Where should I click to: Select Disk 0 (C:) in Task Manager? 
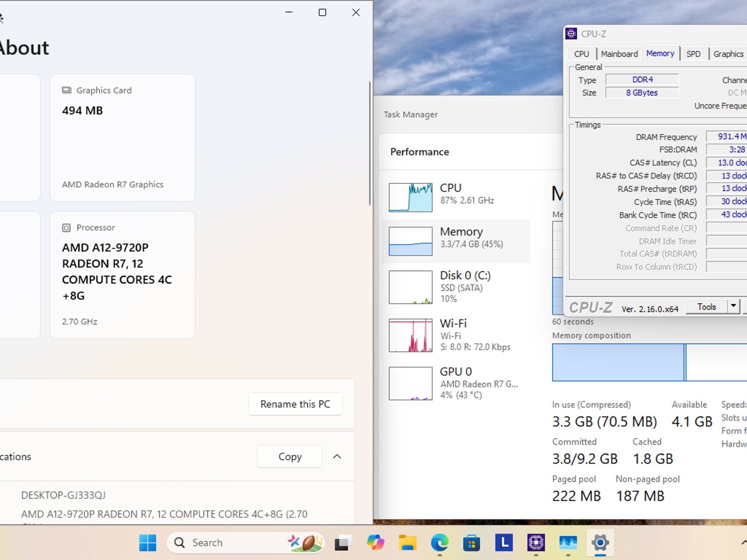[456, 287]
